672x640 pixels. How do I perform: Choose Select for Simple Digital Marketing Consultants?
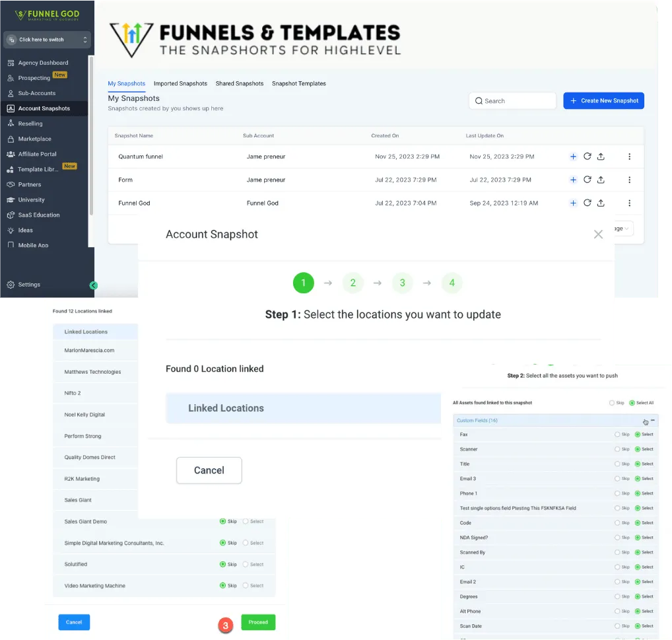[246, 543]
